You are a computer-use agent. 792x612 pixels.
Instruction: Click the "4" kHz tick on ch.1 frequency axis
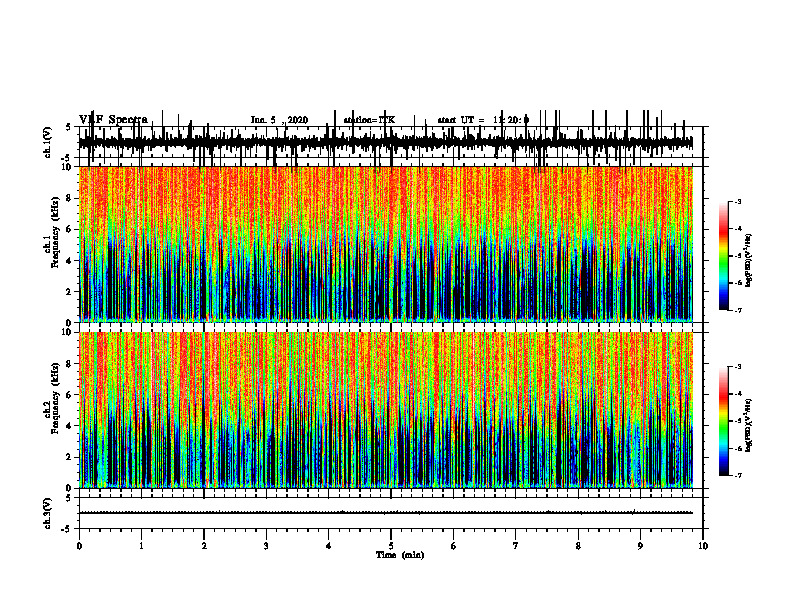[x=70, y=261]
